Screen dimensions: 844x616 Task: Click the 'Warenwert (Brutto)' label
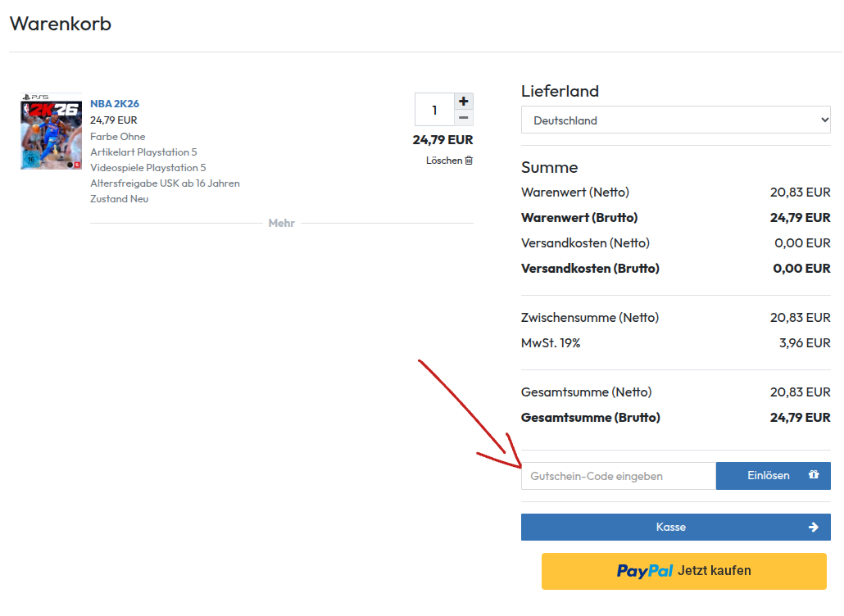click(579, 218)
